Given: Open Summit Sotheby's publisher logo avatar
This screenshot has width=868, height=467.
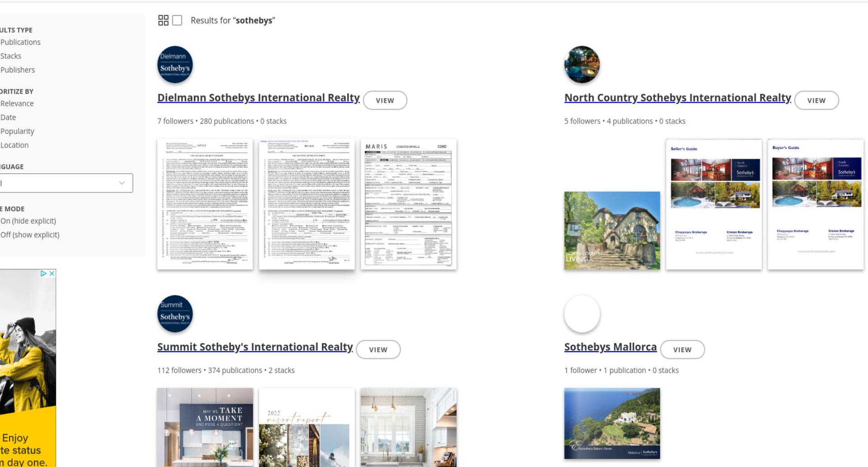Looking at the screenshot, I should [x=175, y=314].
